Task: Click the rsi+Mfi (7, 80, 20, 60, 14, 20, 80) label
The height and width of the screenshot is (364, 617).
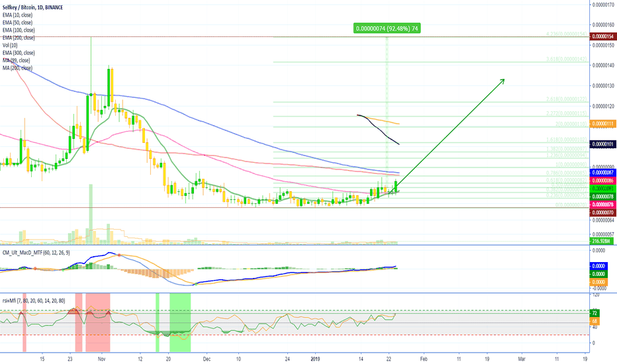Action: 34,300
